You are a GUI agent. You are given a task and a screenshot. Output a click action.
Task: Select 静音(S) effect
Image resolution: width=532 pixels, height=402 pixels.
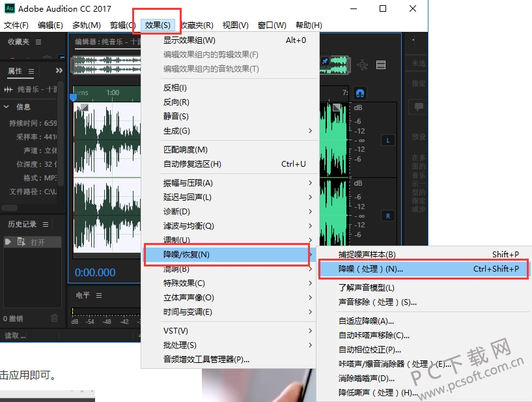click(x=230, y=117)
